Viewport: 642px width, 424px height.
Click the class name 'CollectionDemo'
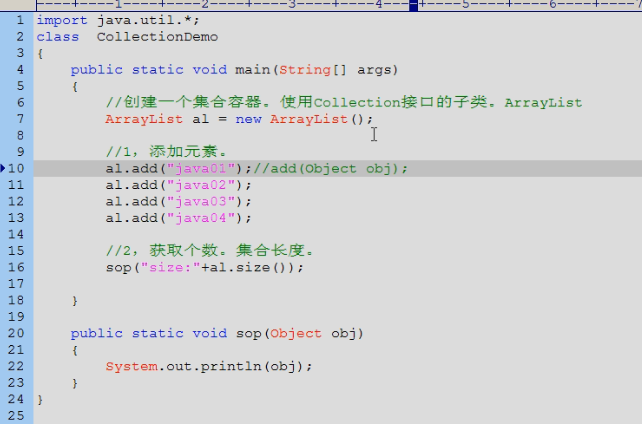click(x=157, y=37)
